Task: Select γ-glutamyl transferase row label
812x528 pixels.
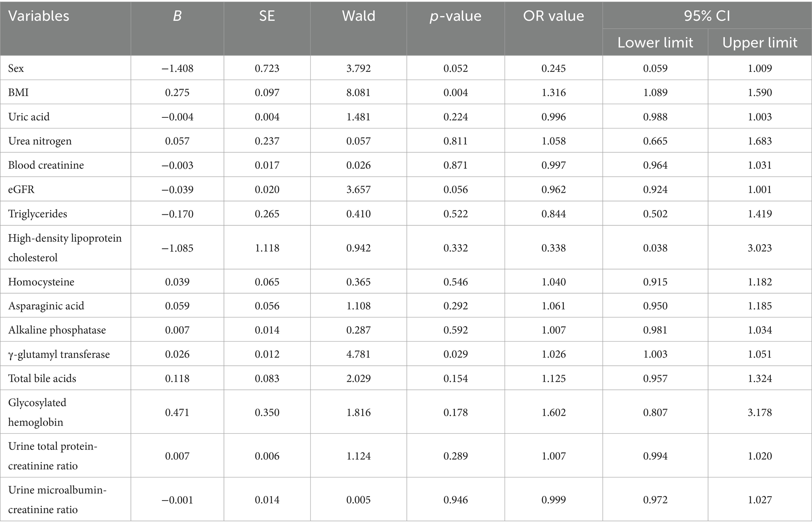Action: [59, 354]
